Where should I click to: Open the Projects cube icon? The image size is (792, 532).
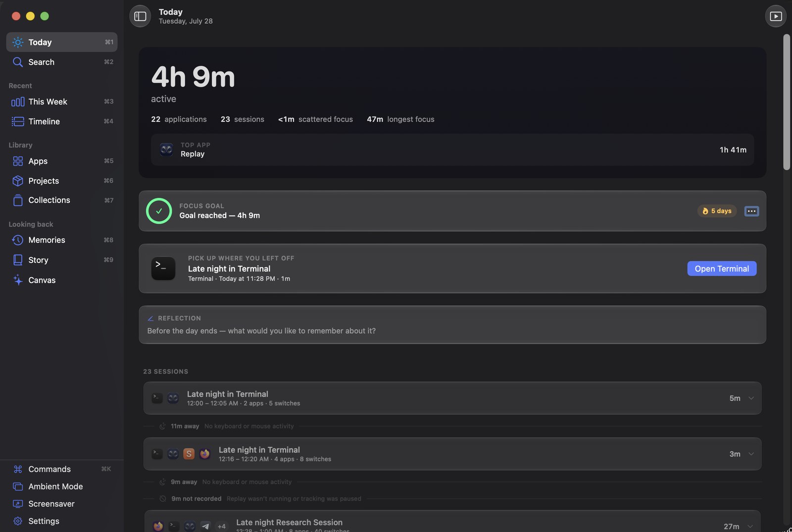tap(18, 181)
